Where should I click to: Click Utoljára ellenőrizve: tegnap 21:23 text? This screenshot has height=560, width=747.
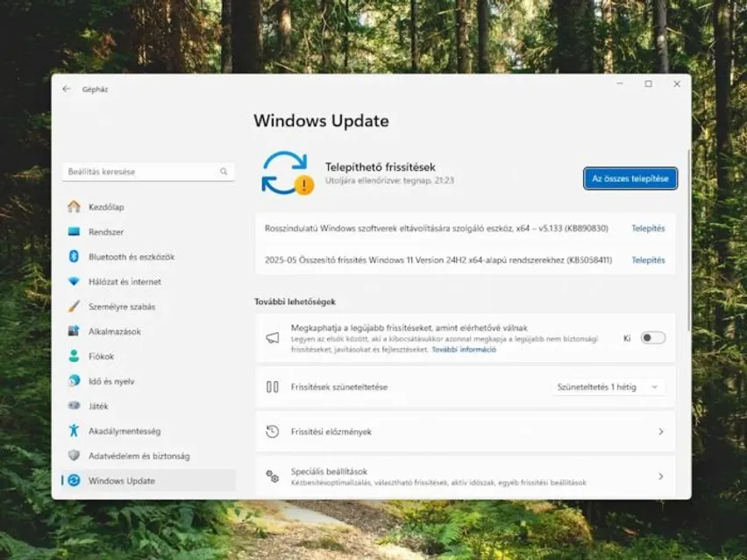(x=389, y=181)
